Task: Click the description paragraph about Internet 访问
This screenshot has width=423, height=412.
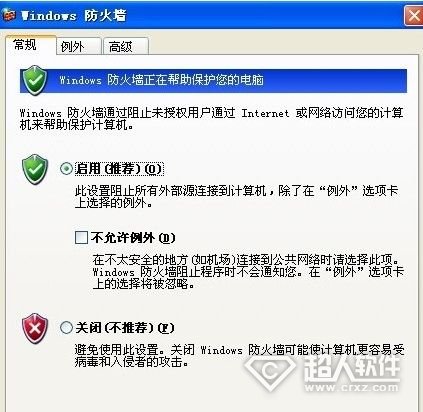Action: coord(211,119)
